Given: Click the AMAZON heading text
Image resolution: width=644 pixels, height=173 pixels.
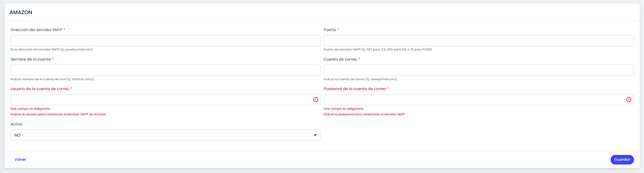Looking at the screenshot, I should point(21,12).
